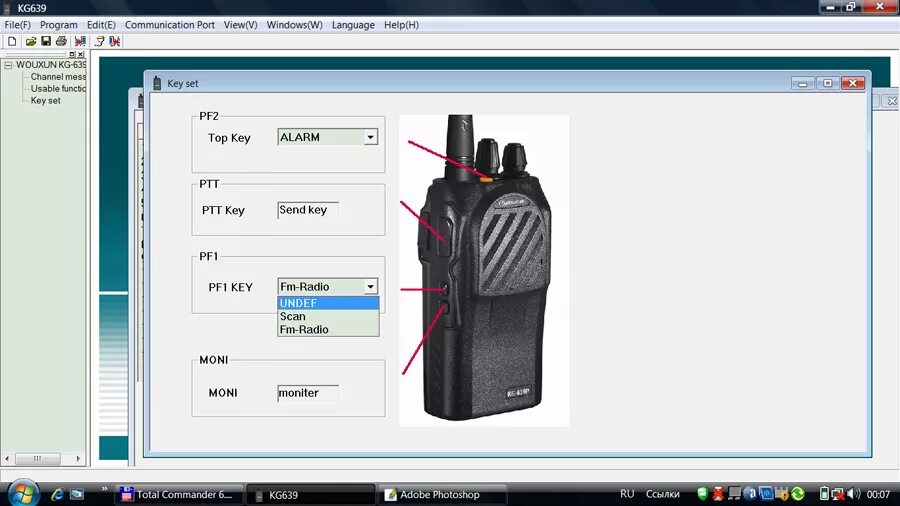Image resolution: width=900 pixels, height=506 pixels.
Task: Click the Open file folder icon
Action: click(31, 41)
